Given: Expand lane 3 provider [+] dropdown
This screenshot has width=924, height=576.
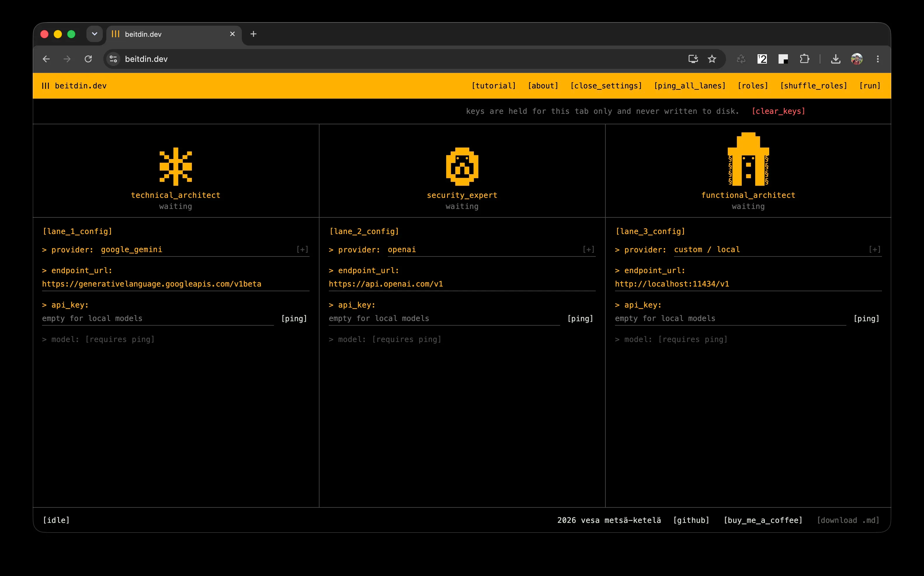Looking at the screenshot, I should click(x=875, y=249).
